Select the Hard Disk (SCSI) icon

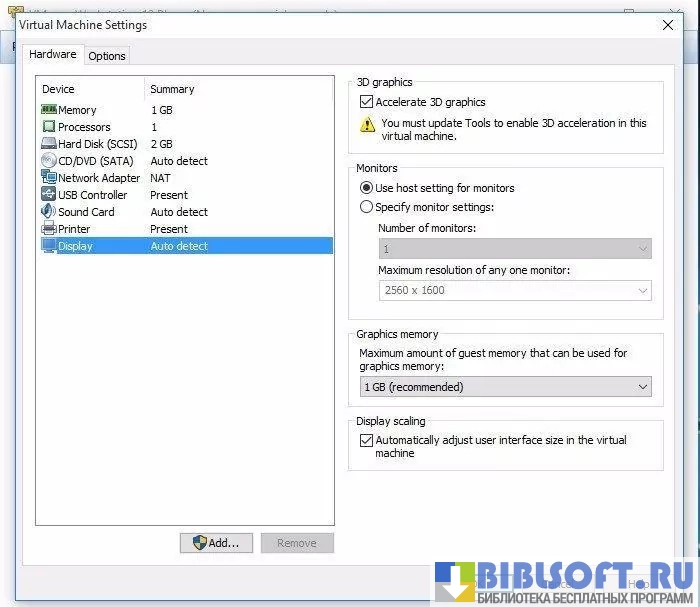(49, 144)
